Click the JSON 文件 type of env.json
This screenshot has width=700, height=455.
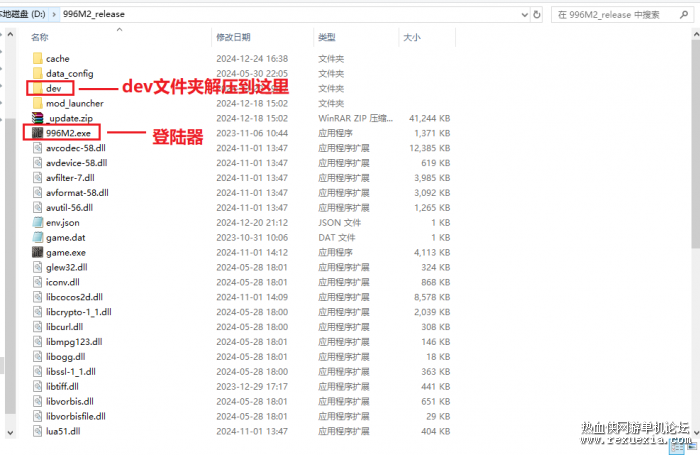339,222
